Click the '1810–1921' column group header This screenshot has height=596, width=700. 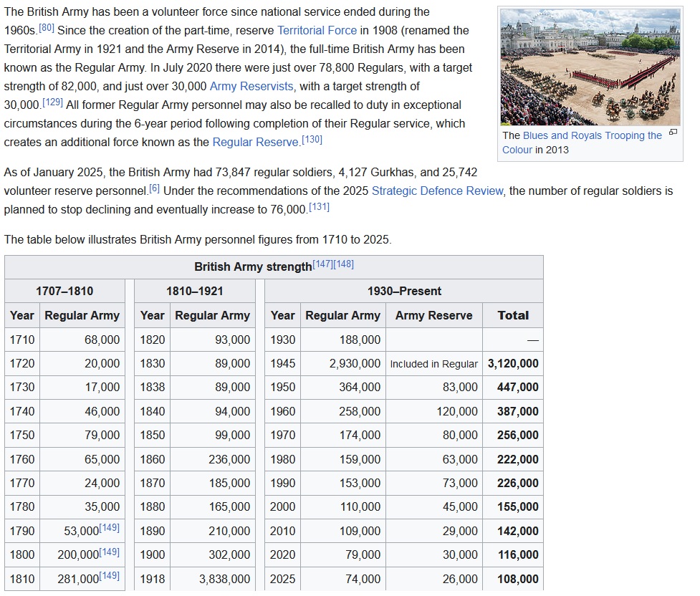(x=195, y=291)
